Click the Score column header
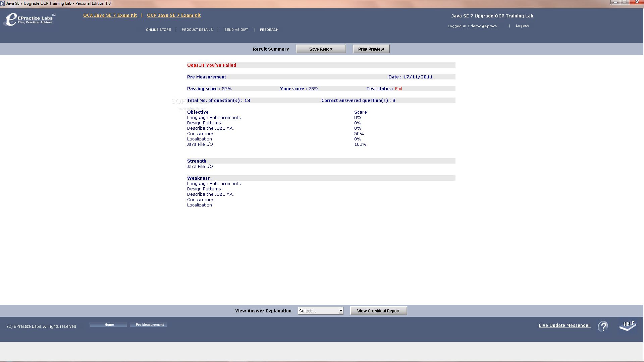The width and height of the screenshot is (644, 362). 361,112
